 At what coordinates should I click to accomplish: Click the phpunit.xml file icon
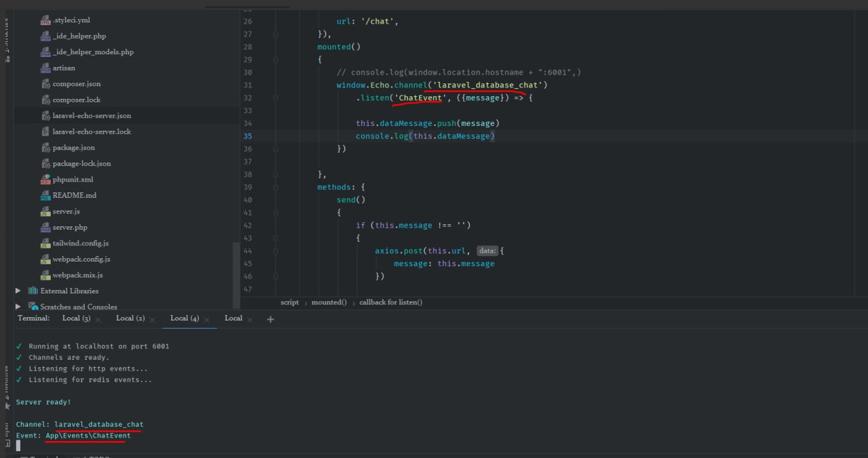[45, 180]
